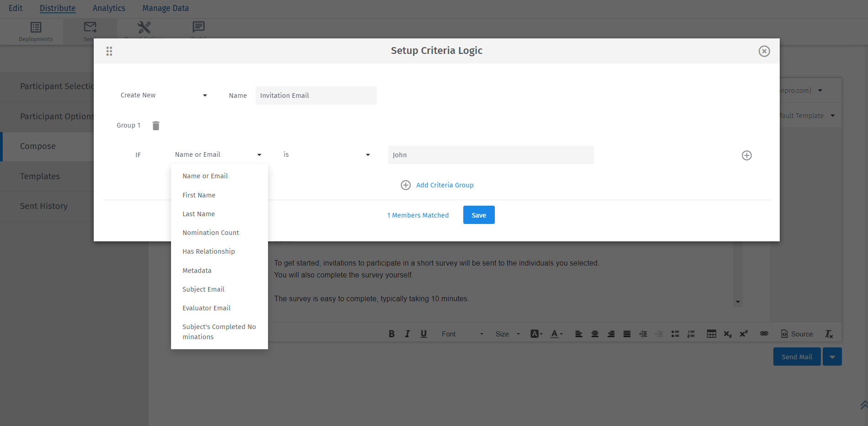Switch to the Analytics menu

click(x=108, y=8)
